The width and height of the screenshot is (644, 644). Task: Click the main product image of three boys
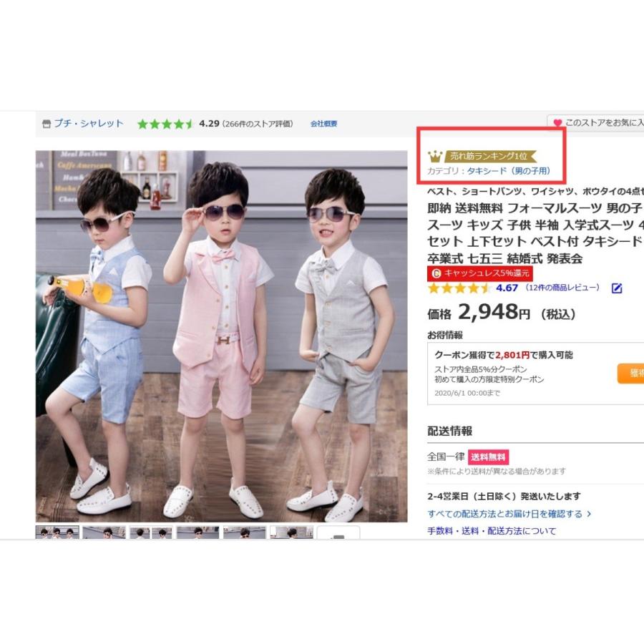pyautogui.click(x=221, y=336)
